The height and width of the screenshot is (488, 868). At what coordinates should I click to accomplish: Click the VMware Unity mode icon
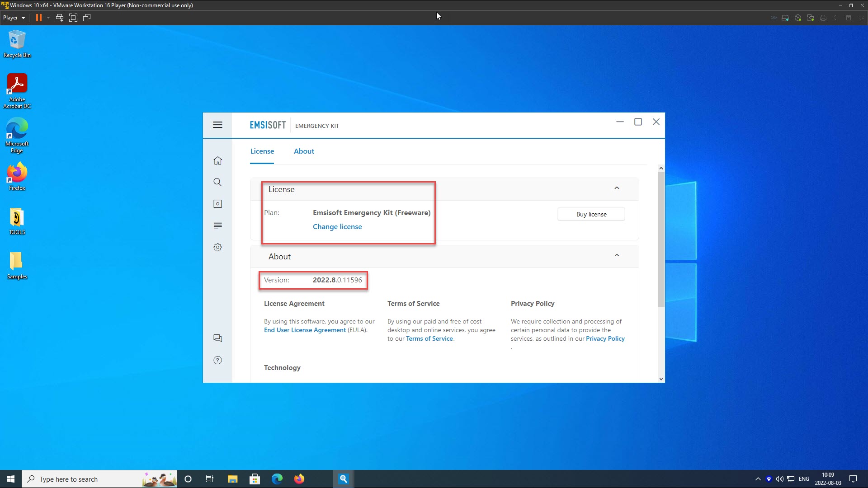87,18
